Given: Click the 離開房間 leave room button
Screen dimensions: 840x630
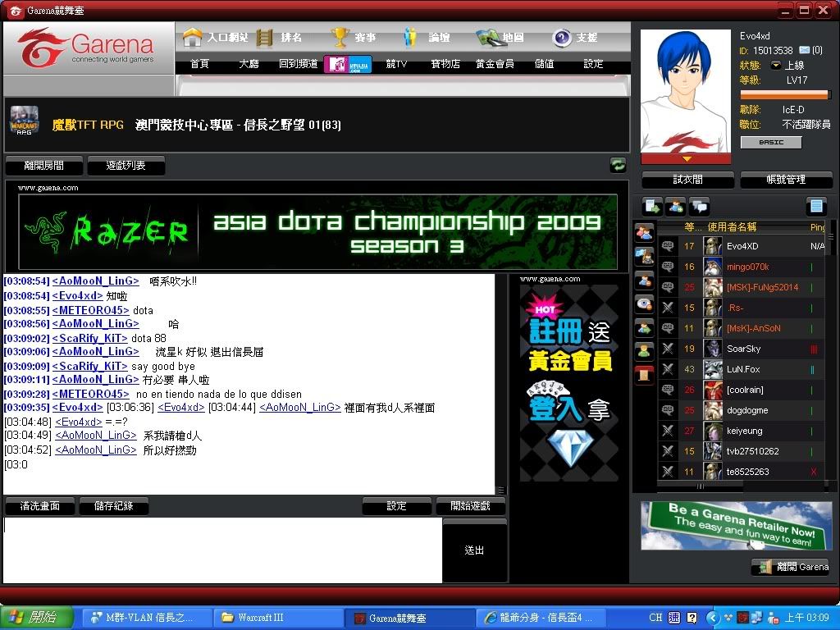Looking at the screenshot, I should pos(44,165).
